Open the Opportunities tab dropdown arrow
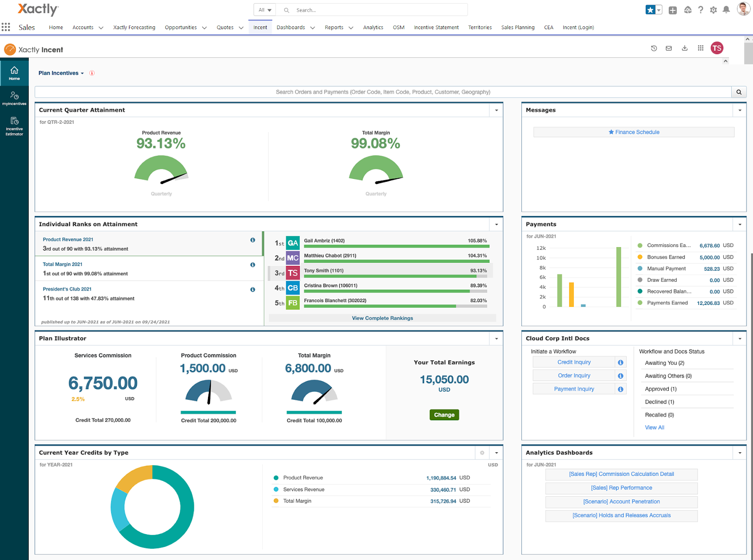Viewport: 753px width, 560px height. pos(204,27)
